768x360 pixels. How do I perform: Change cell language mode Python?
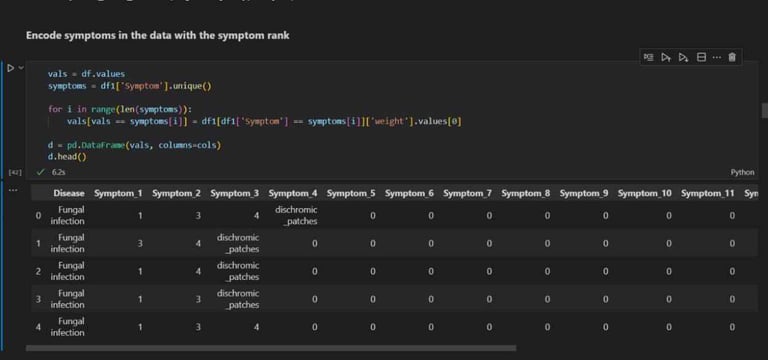742,172
